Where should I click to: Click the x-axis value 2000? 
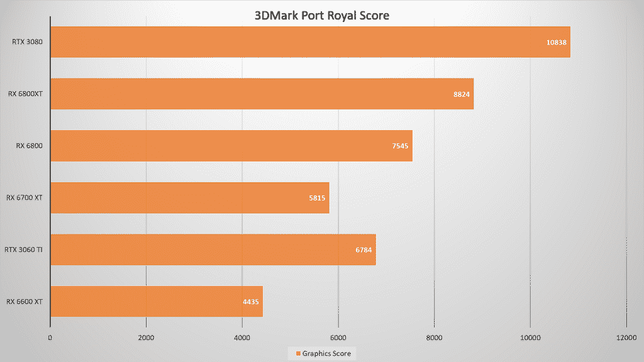tap(146, 337)
